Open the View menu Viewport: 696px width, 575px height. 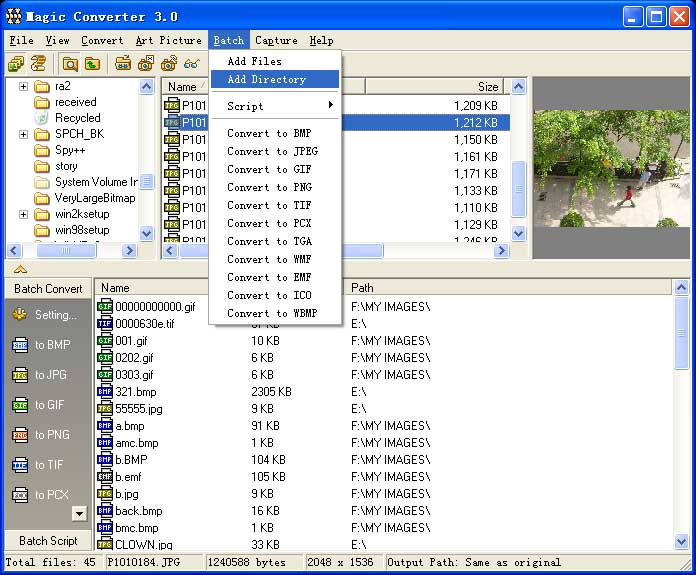[57, 40]
